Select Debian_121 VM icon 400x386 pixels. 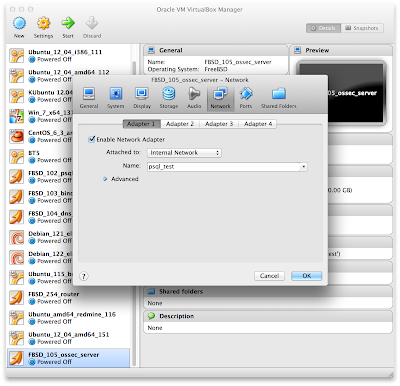pos(17,237)
